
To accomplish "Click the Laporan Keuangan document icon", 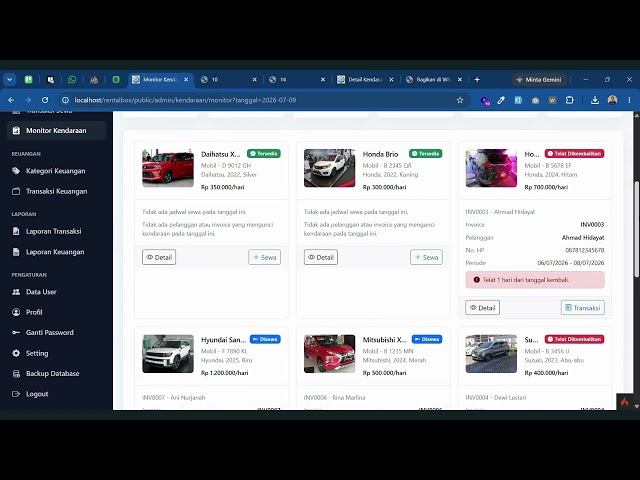I will (x=16, y=252).
